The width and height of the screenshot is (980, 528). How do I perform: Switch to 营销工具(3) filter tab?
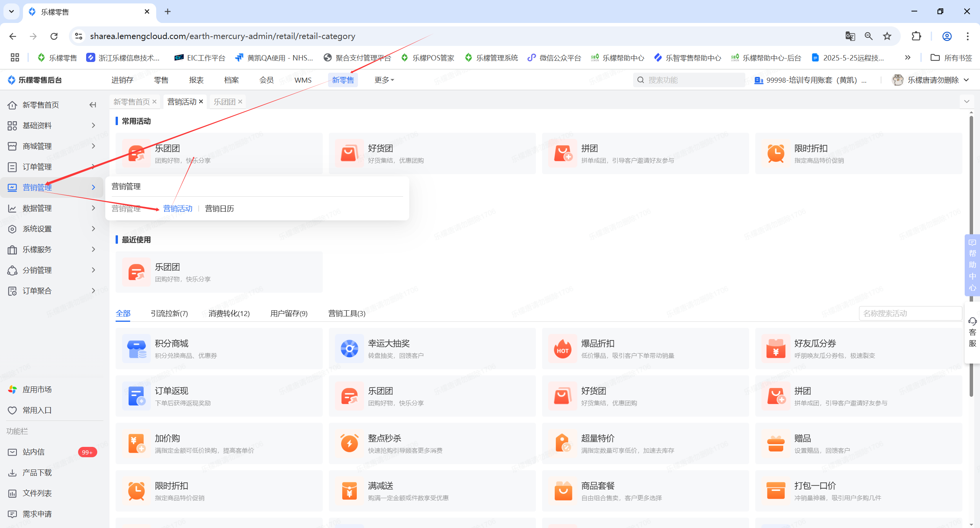[x=347, y=313]
